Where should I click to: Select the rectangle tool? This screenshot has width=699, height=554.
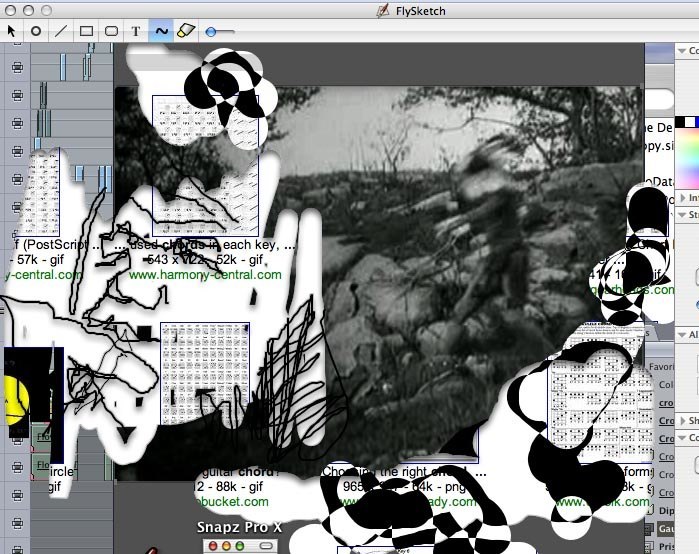[x=86, y=31]
